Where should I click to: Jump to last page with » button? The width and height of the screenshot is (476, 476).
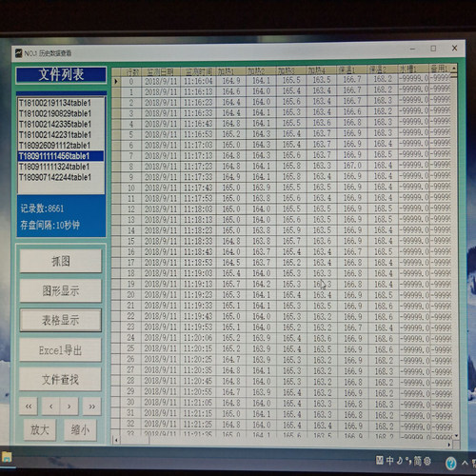pyautogui.click(x=91, y=407)
